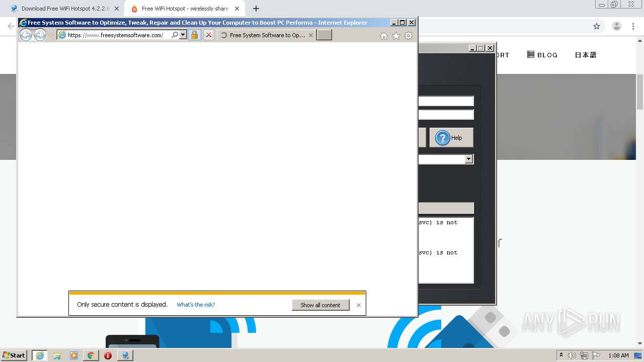The height and width of the screenshot is (362, 644).
Task: Click What's the risk? link
Action: point(196,305)
